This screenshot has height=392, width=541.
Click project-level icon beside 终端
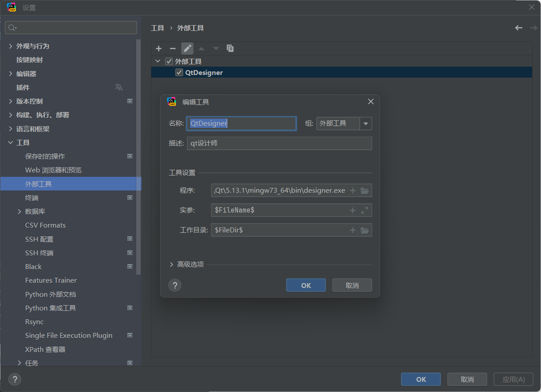coord(130,198)
